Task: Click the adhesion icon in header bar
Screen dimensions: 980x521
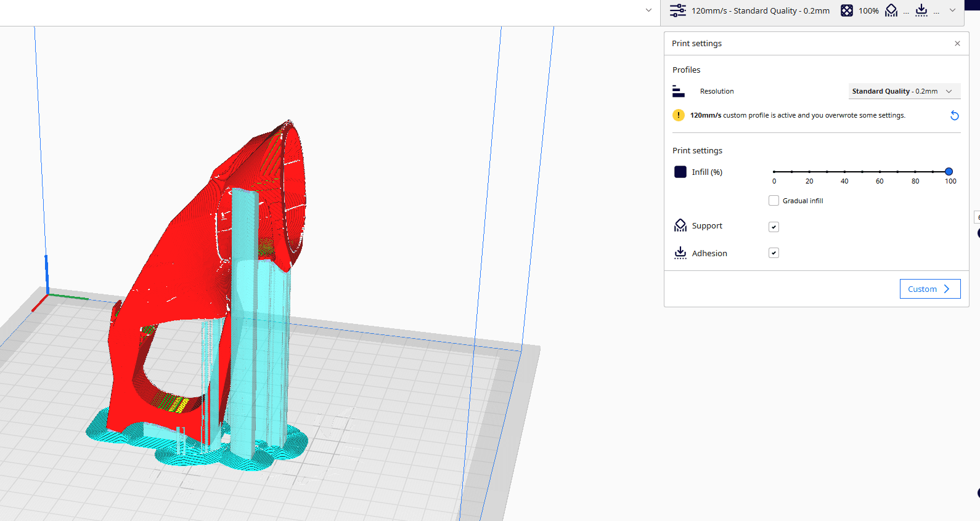Action: [x=921, y=10]
